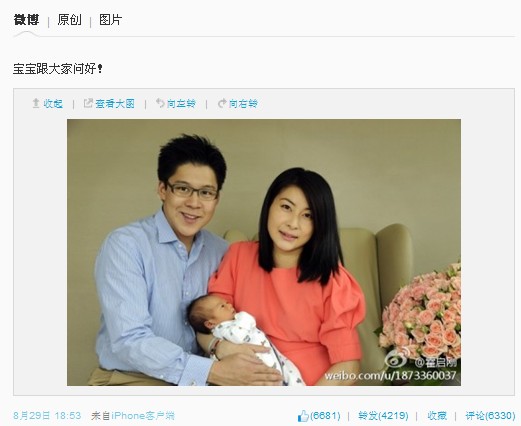Open the 图片 tab
The image size is (521, 426).
click(x=110, y=20)
